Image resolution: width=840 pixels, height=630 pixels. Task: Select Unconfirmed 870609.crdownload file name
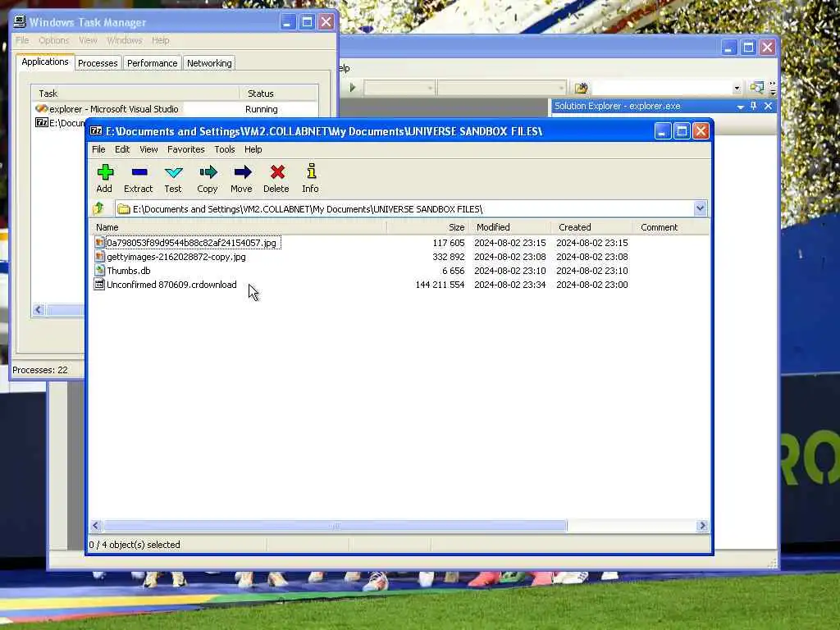171,285
